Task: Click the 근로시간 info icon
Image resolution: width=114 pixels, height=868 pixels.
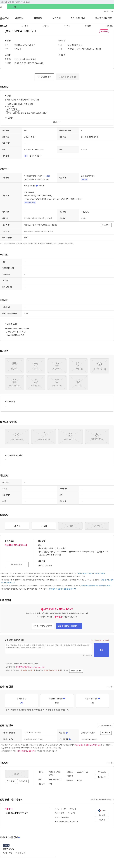Action: pyautogui.click(x=37, y=186)
